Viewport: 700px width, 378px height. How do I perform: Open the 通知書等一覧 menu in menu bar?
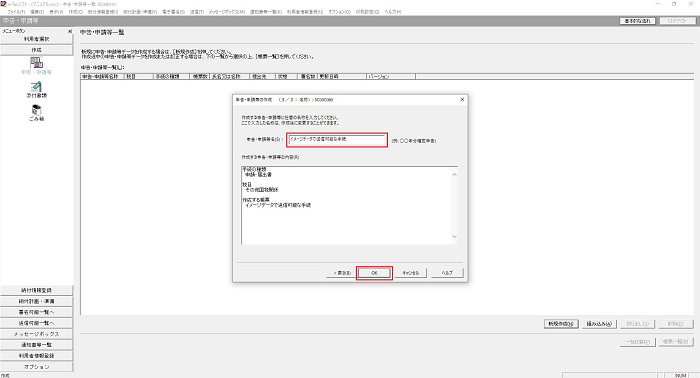pos(266,12)
